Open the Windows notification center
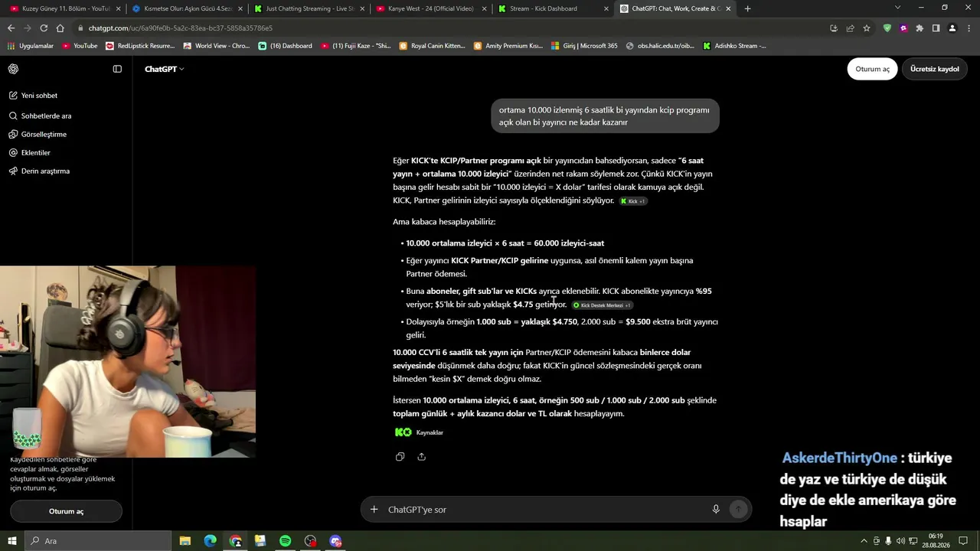Screen dimensions: 980x551 [963, 541]
